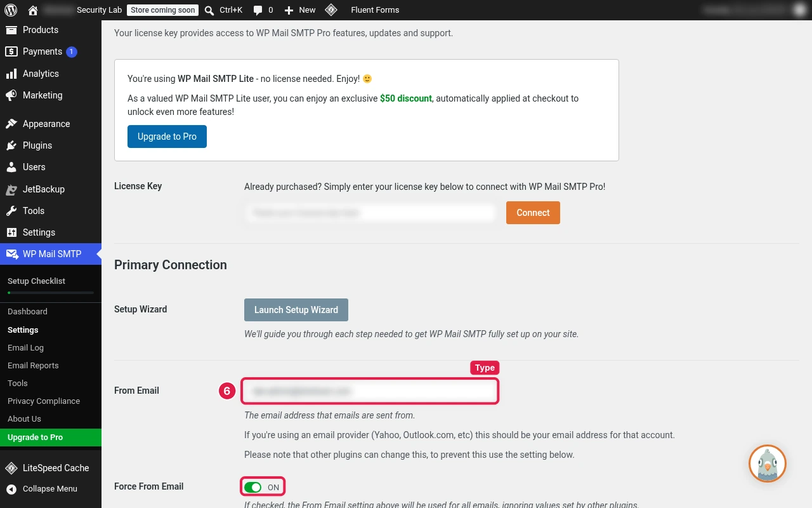The height and width of the screenshot is (508, 812).
Task: Click the plus New content icon
Action: coord(289,10)
